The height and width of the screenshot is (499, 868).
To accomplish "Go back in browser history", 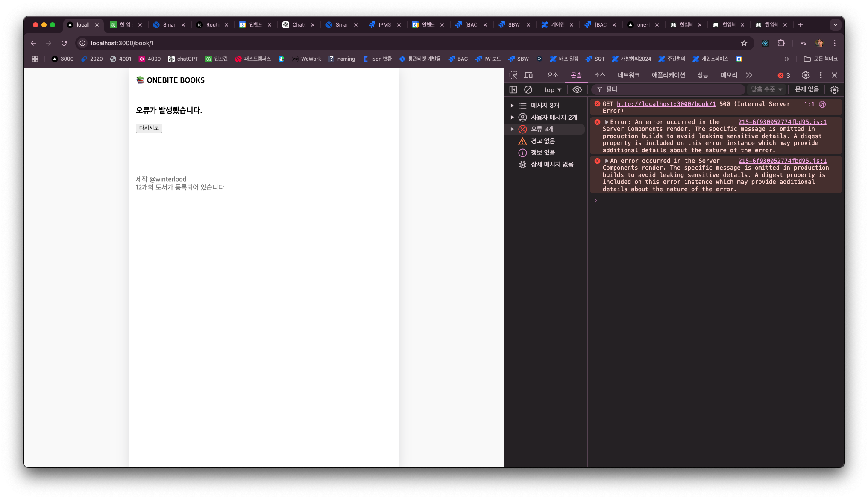I will pos(33,43).
